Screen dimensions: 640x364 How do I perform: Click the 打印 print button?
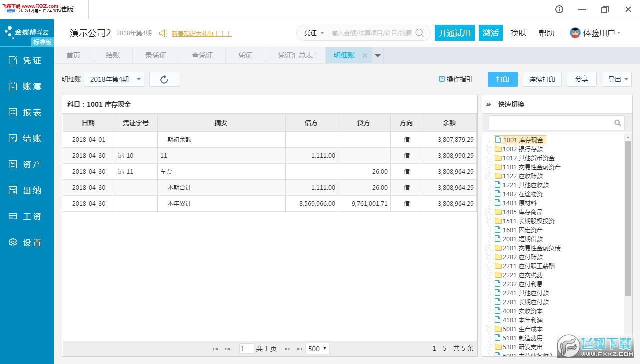coord(503,79)
